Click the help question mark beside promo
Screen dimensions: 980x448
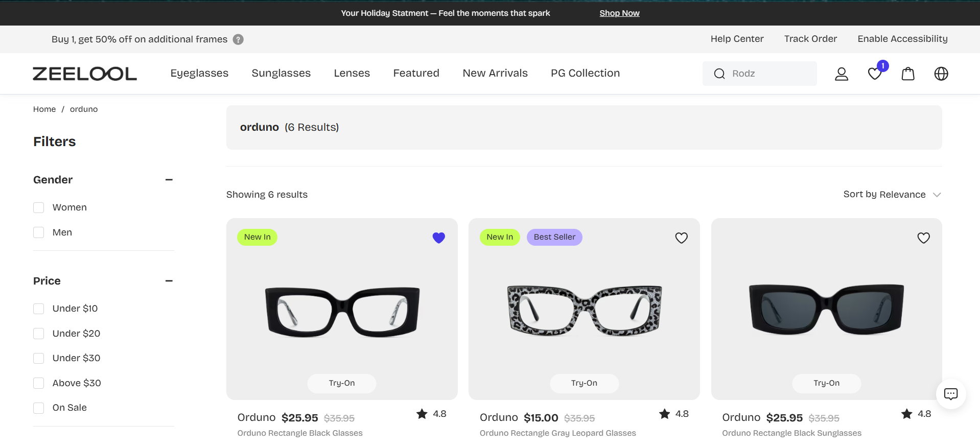point(238,39)
